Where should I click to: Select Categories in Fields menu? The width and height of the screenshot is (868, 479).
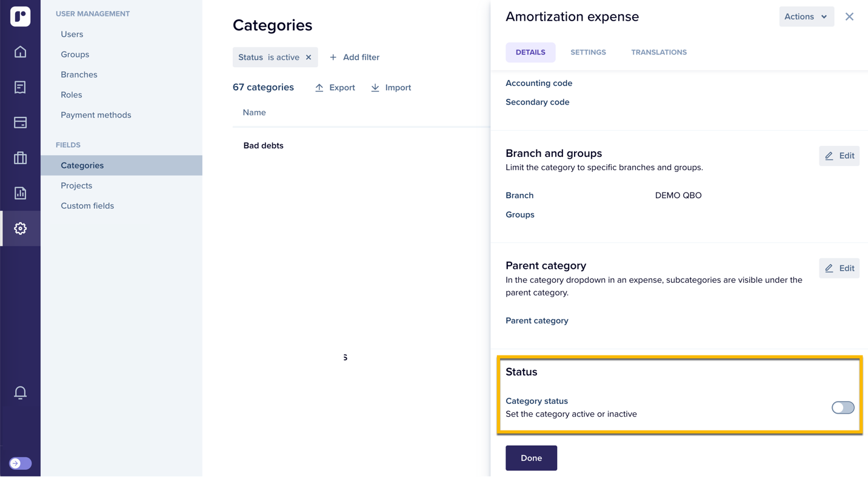121,165
